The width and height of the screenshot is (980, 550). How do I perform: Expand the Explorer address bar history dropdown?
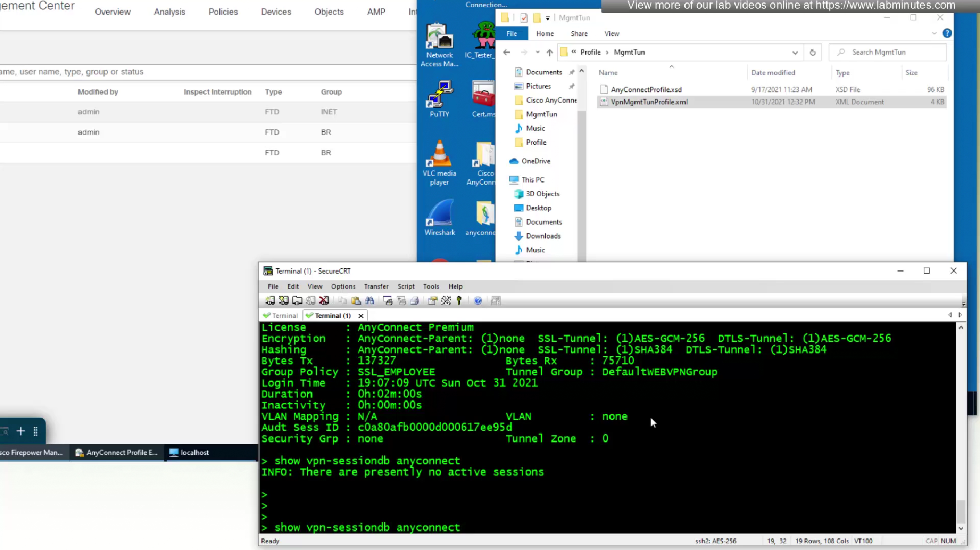click(794, 52)
